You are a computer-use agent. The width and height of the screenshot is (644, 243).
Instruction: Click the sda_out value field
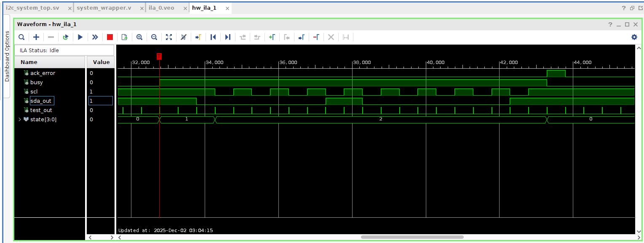point(101,101)
